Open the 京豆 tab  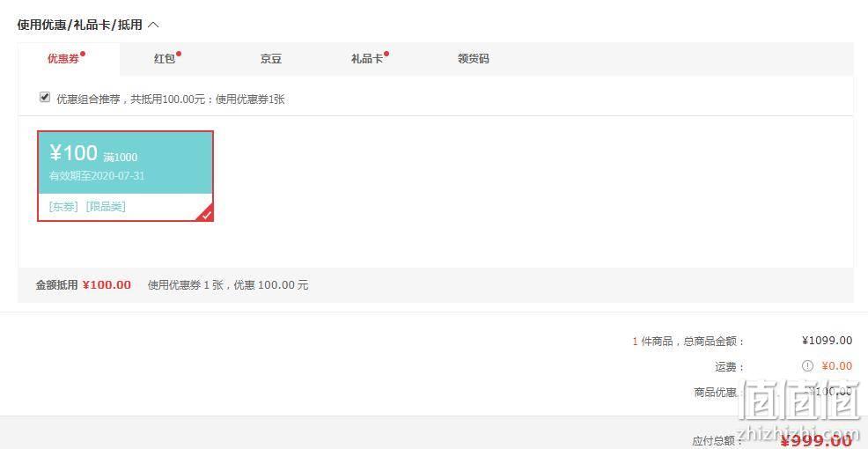tap(270, 59)
